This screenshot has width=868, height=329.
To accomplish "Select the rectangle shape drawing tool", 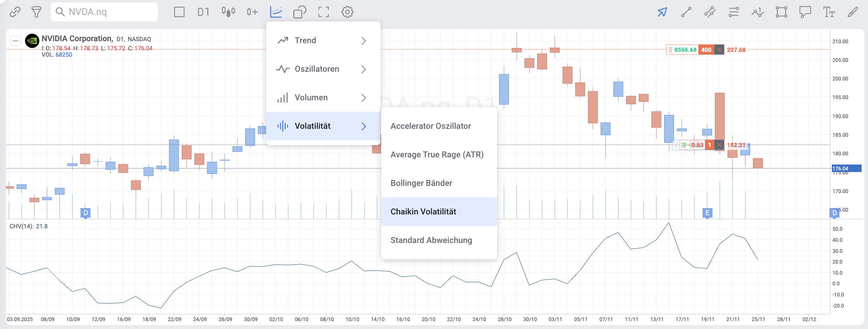I will [782, 12].
